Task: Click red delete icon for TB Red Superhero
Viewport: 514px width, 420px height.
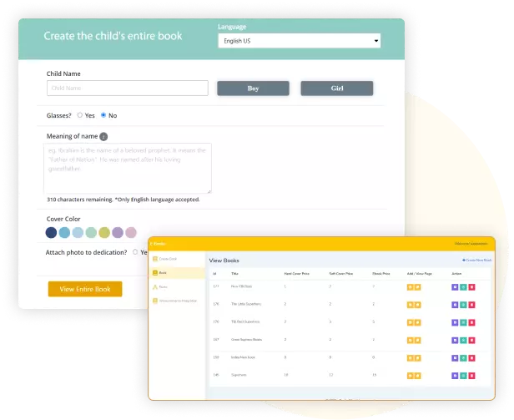Action: [x=471, y=322]
